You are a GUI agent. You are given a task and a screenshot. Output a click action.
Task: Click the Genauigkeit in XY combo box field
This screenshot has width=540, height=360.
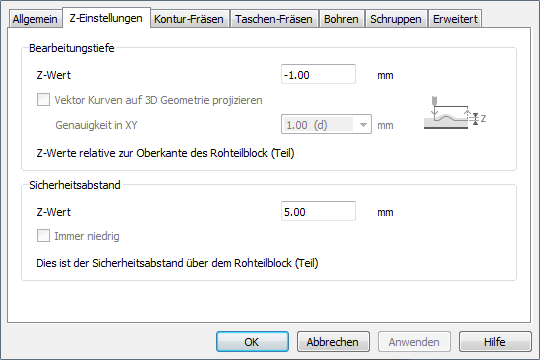pyautogui.click(x=326, y=125)
